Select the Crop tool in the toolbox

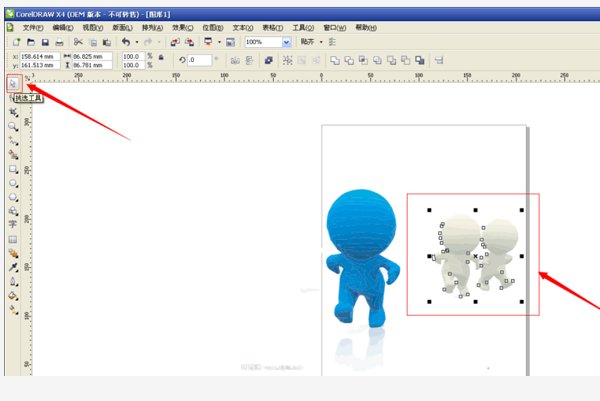13,112
